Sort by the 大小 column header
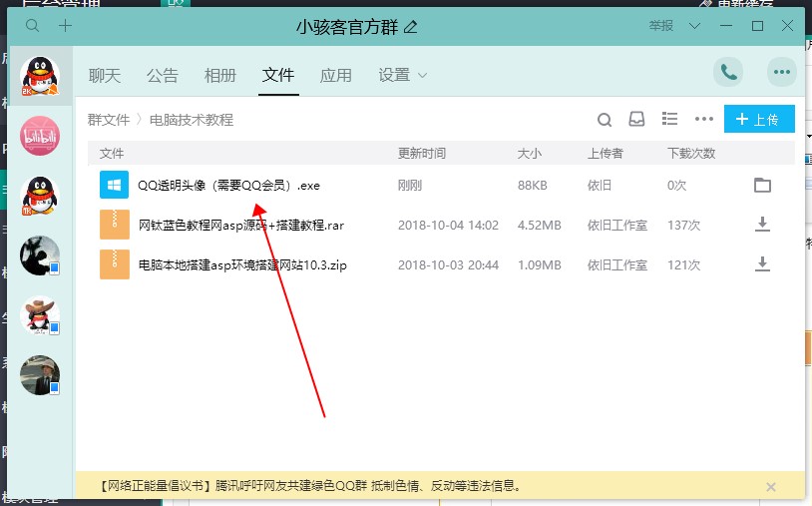This screenshot has width=812, height=506. [530, 154]
